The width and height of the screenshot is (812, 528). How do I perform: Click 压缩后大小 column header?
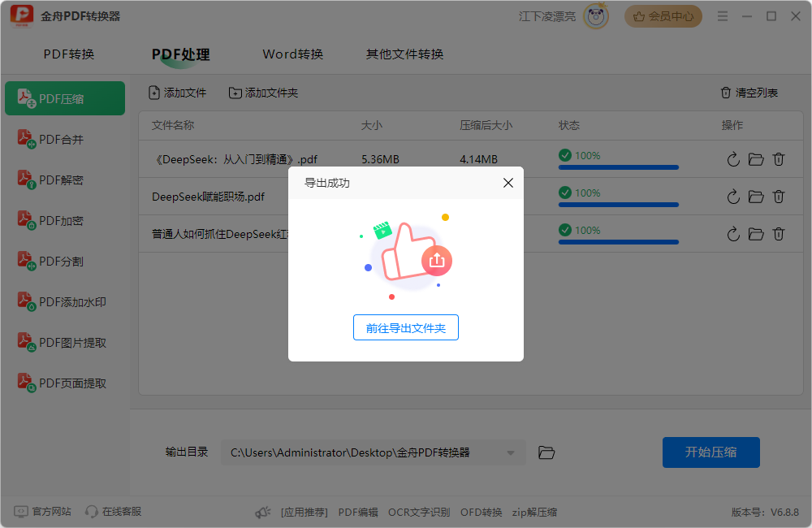pyautogui.click(x=486, y=125)
